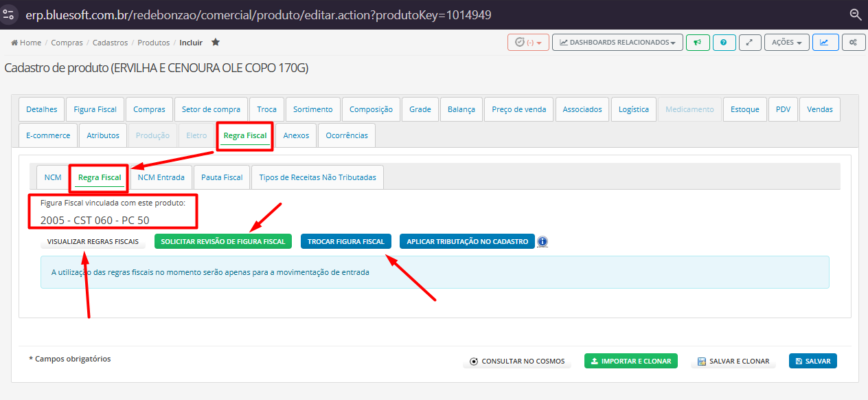Go to Produtos in the breadcrumb
The image size is (868, 400).
(x=153, y=43)
